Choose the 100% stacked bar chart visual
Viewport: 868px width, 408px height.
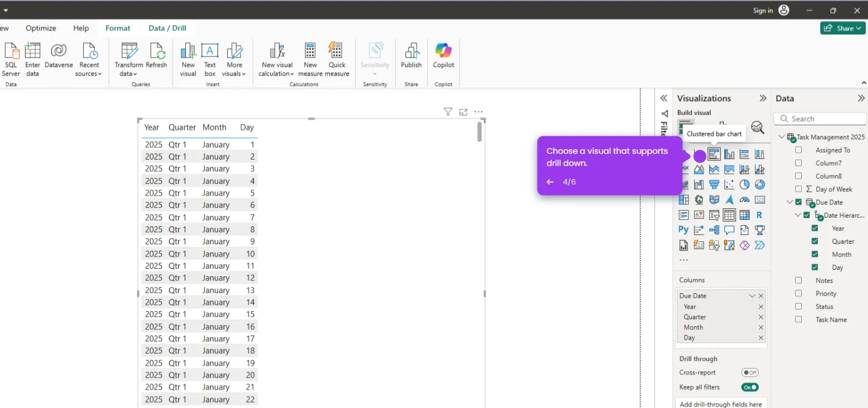(x=744, y=154)
